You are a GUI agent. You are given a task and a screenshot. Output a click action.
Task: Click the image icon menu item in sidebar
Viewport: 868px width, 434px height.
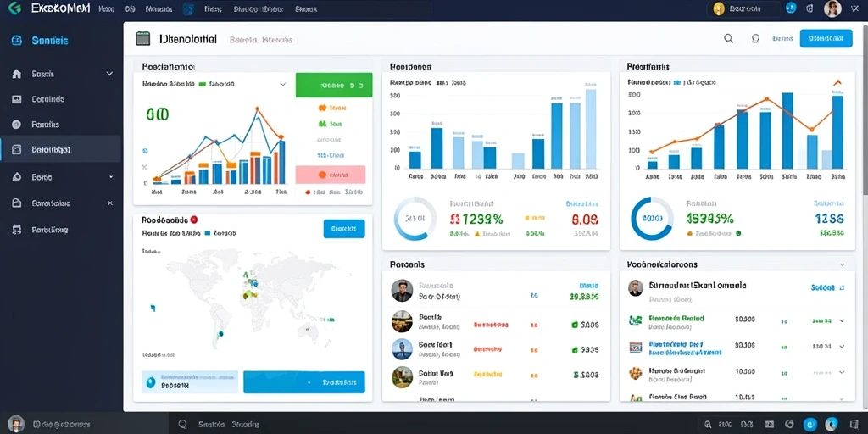pyautogui.click(x=17, y=100)
